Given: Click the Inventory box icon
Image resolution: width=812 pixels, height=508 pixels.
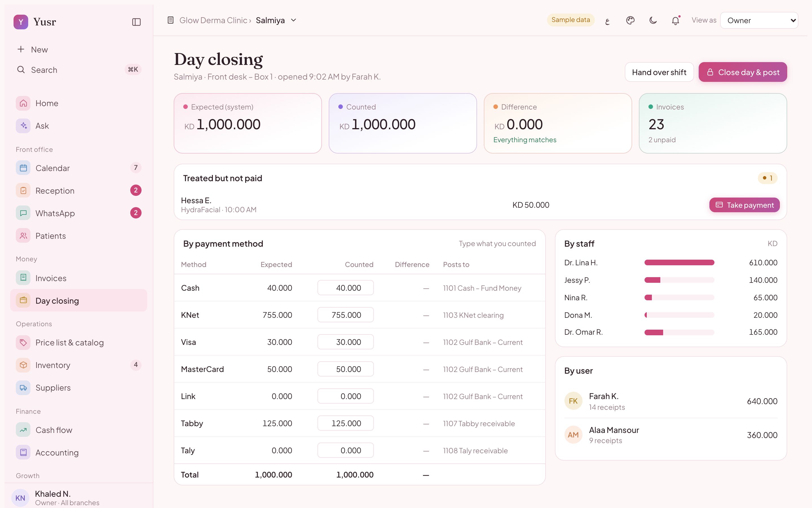Looking at the screenshot, I should [x=23, y=365].
